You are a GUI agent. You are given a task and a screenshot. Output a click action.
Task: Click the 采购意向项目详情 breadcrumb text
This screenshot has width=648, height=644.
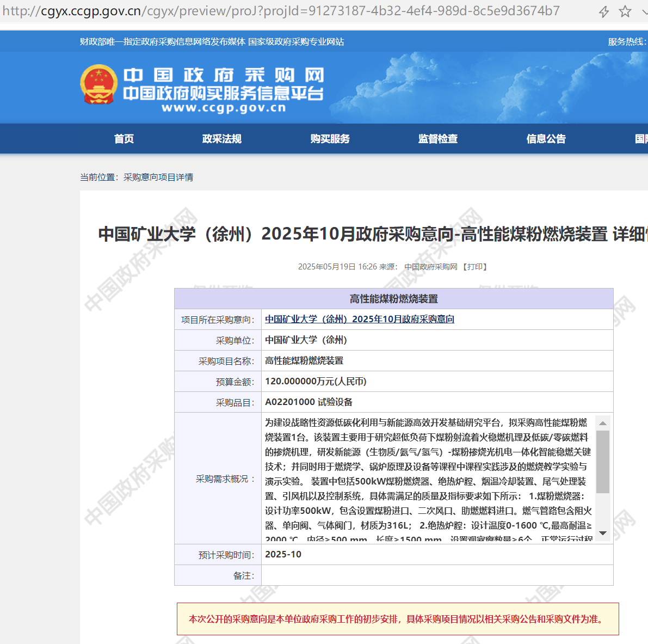(158, 177)
